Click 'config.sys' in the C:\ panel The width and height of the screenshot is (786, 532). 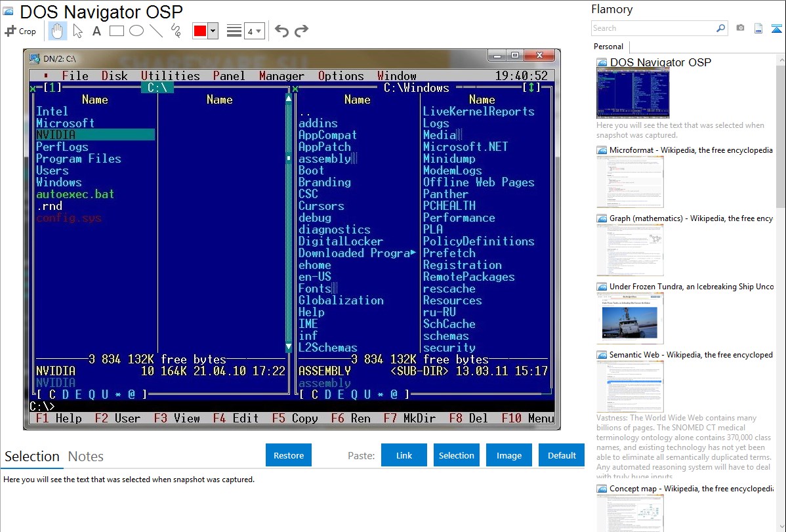pos(69,218)
